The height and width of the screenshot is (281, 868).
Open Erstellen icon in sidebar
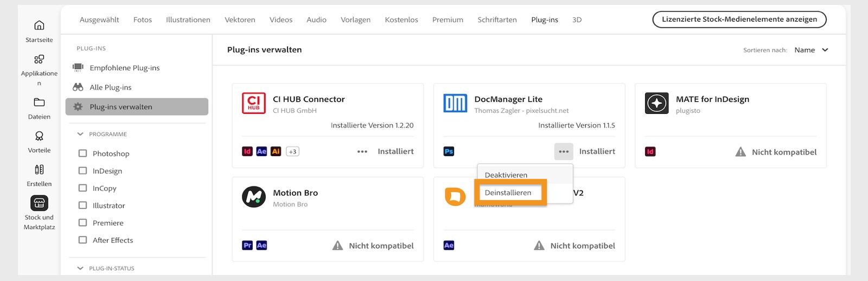coord(39,169)
